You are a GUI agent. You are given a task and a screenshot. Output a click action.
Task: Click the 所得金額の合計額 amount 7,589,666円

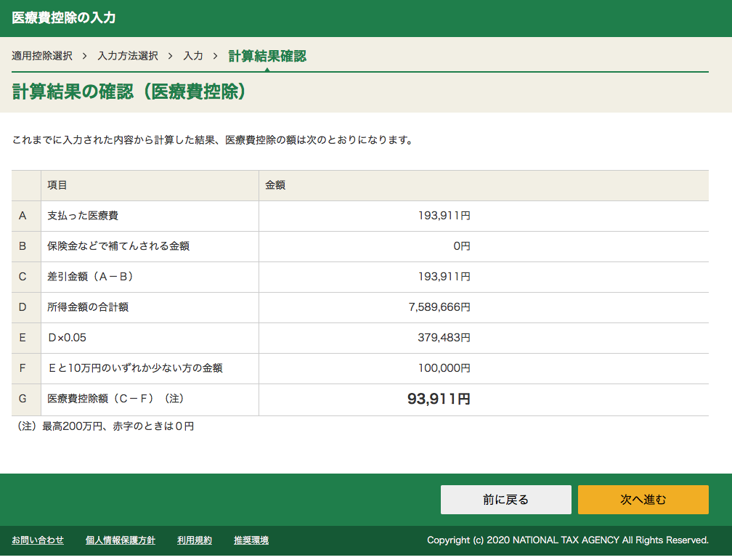(439, 307)
